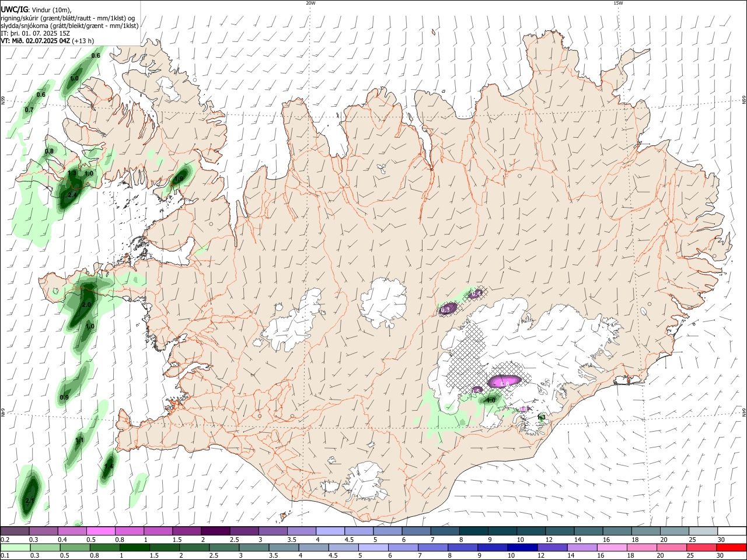Viewport: 747px width, 560px height.
Task: Click the '15W' longitude label
Action: pos(618,3)
